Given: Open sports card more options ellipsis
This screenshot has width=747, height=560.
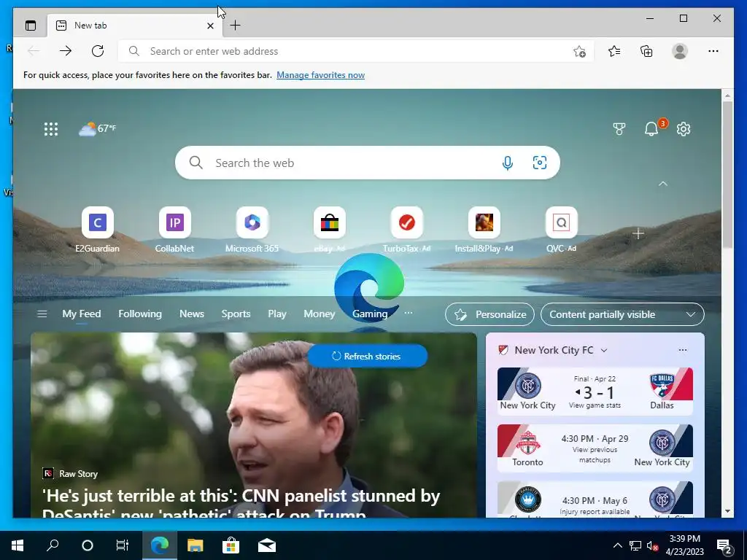Looking at the screenshot, I should (683, 350).
